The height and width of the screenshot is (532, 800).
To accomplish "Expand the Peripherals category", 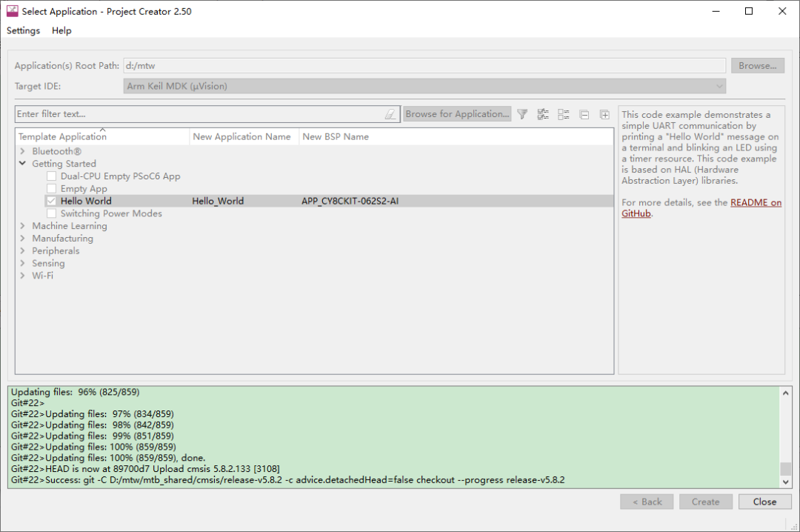I will [x=22, y=250].
